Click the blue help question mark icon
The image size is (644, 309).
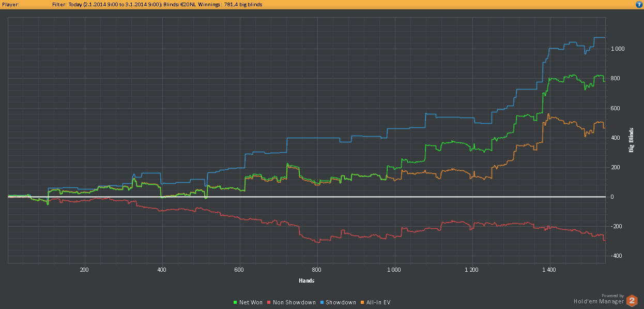pos(639,4)
